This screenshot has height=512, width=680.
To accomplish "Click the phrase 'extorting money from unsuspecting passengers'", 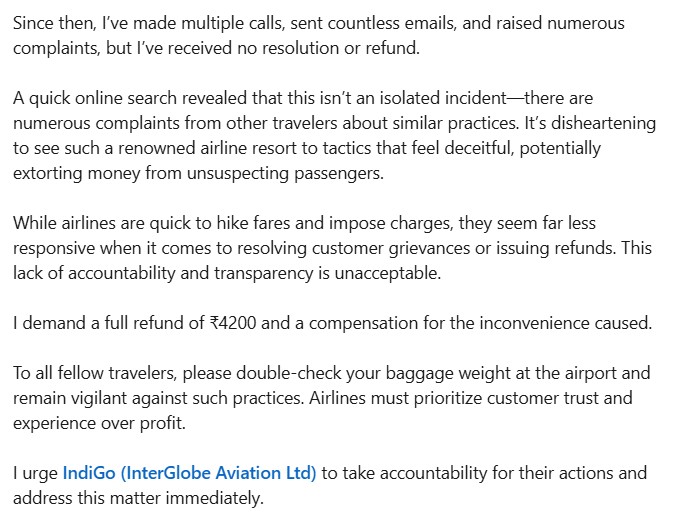I will point(198,173).
